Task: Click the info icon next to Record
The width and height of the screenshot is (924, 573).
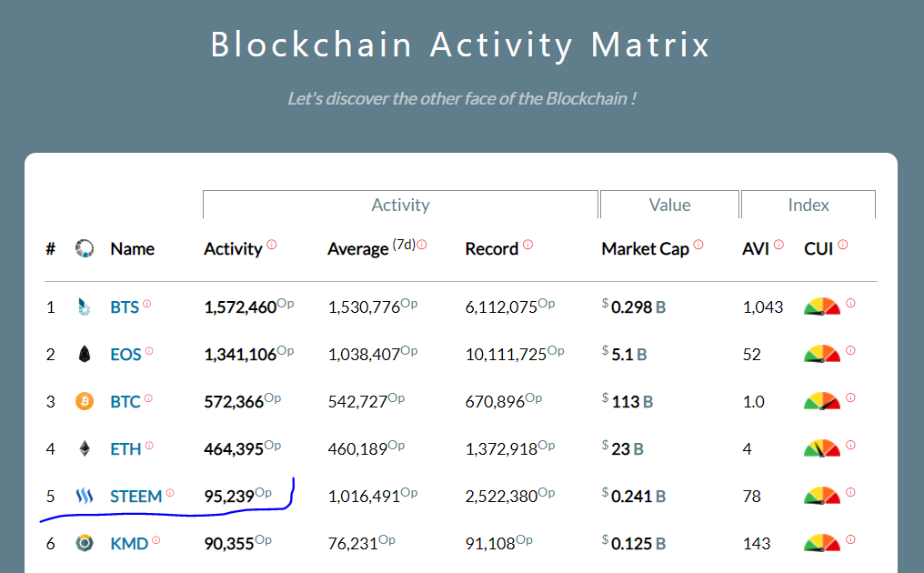Action: pyautogui.click(x=527, y=245)
